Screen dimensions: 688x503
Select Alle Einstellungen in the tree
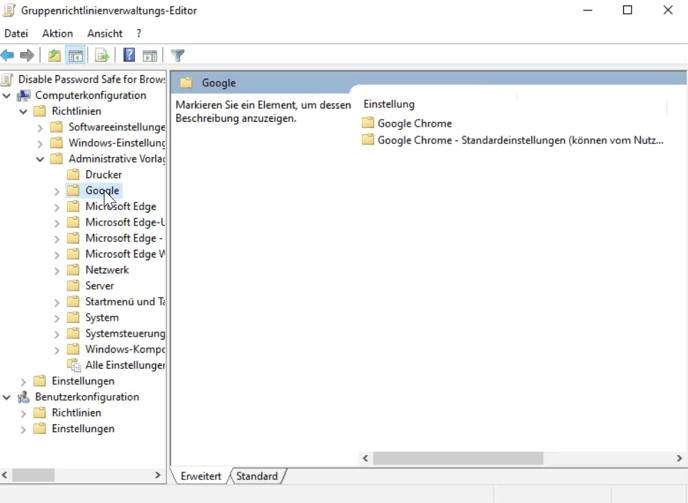coord(124,366)
